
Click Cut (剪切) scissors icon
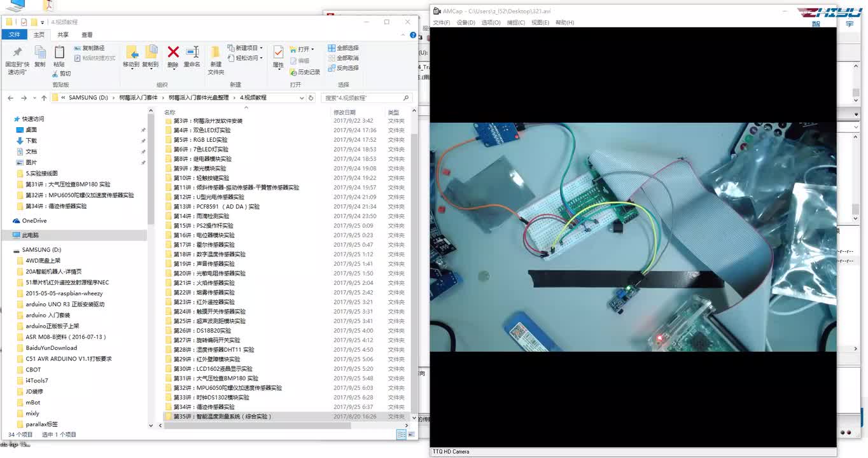click(x=62, y=74)
